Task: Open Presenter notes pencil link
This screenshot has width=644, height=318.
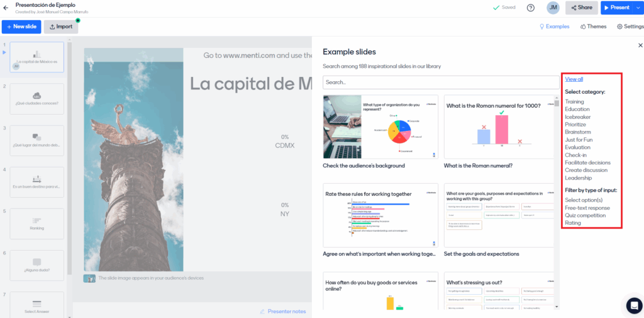Action: pyautogui.click(x=282, y=311)
